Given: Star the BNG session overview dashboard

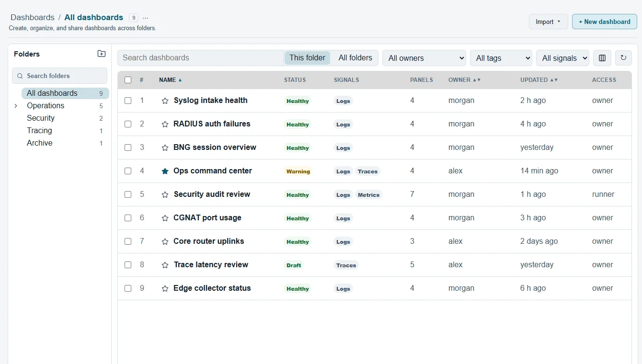Looking at the screenshot, I should (165, 148).
